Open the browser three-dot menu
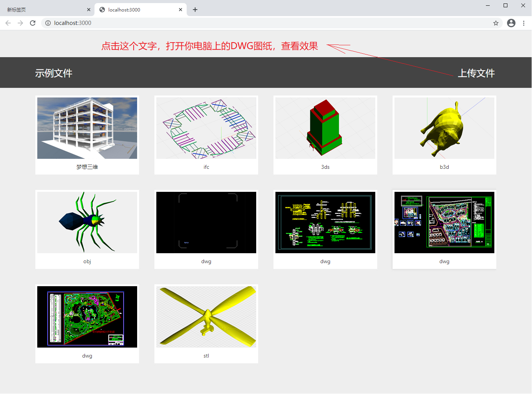This screenshot has height=394, width=532. click(x=524, y=23)
